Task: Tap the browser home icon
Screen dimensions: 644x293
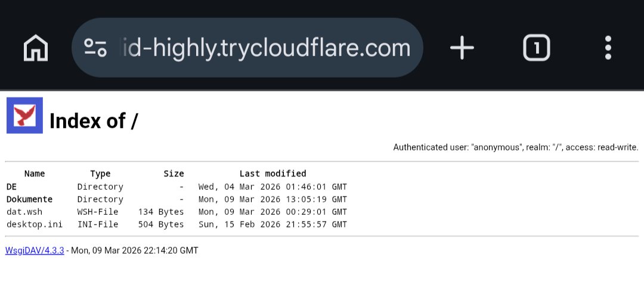Action: pyautogui.click(x=36, y=48)
